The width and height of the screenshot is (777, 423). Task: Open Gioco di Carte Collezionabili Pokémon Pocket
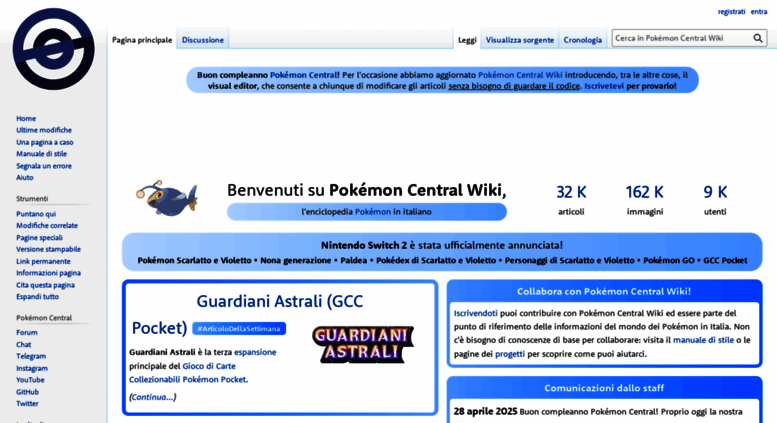tap(188, 373)
